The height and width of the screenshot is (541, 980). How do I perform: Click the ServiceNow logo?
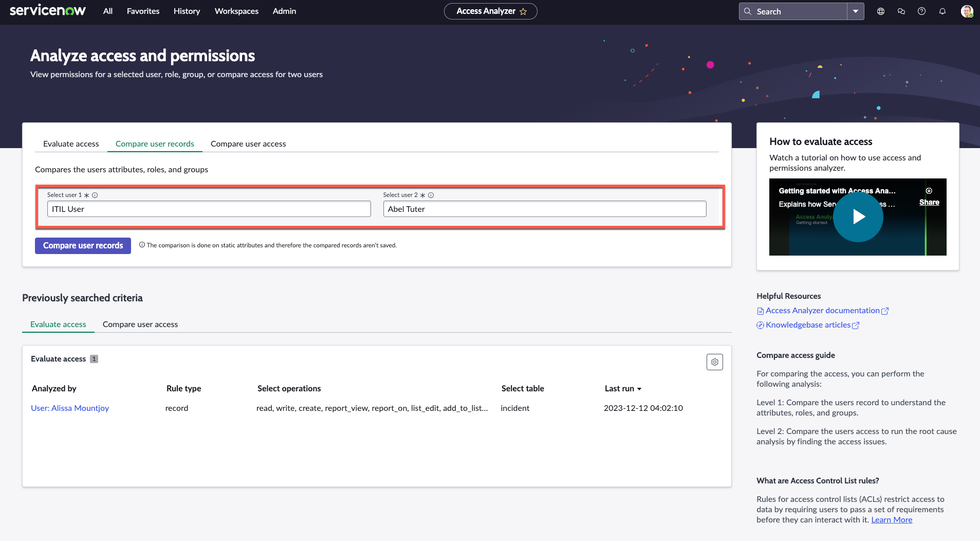tap(48, 11)
